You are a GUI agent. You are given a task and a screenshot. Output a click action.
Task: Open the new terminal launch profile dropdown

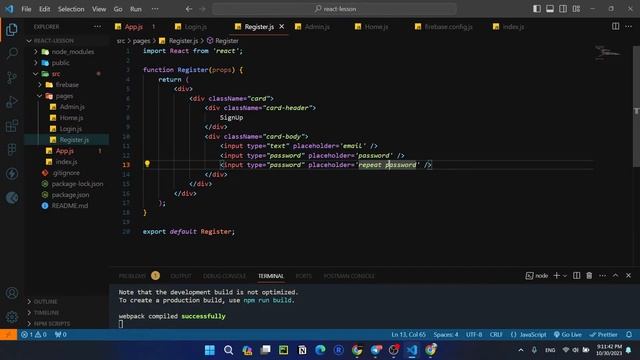click(565, 276)
